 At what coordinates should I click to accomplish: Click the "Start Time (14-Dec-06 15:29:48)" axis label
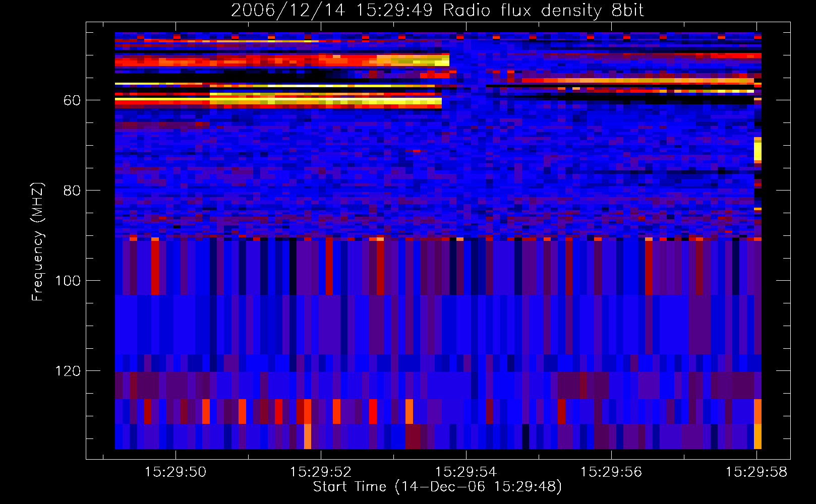click(437, 487)
